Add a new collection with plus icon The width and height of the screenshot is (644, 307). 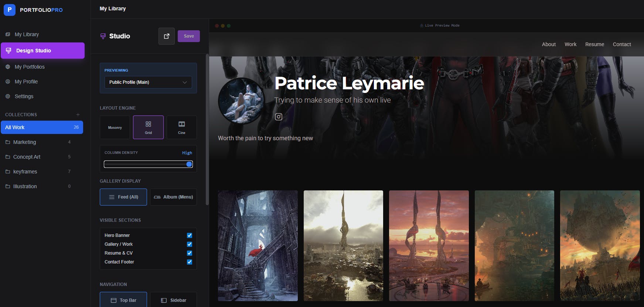tap(78, 115)
